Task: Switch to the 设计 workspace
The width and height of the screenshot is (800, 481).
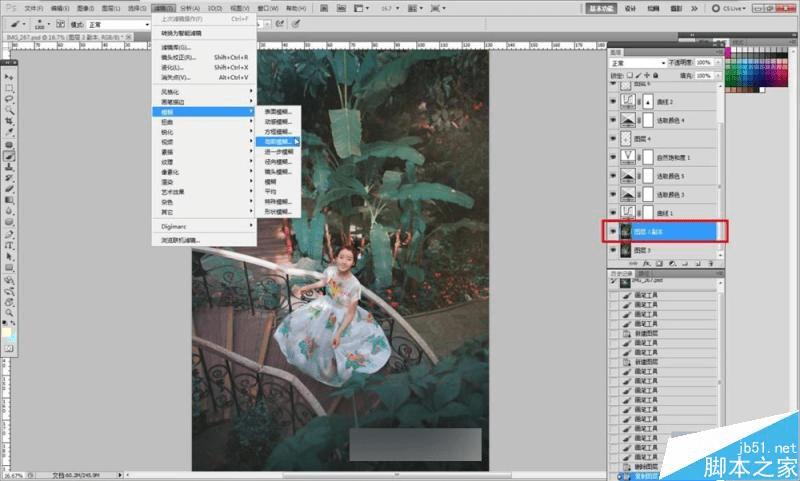Action: [630, 7]
